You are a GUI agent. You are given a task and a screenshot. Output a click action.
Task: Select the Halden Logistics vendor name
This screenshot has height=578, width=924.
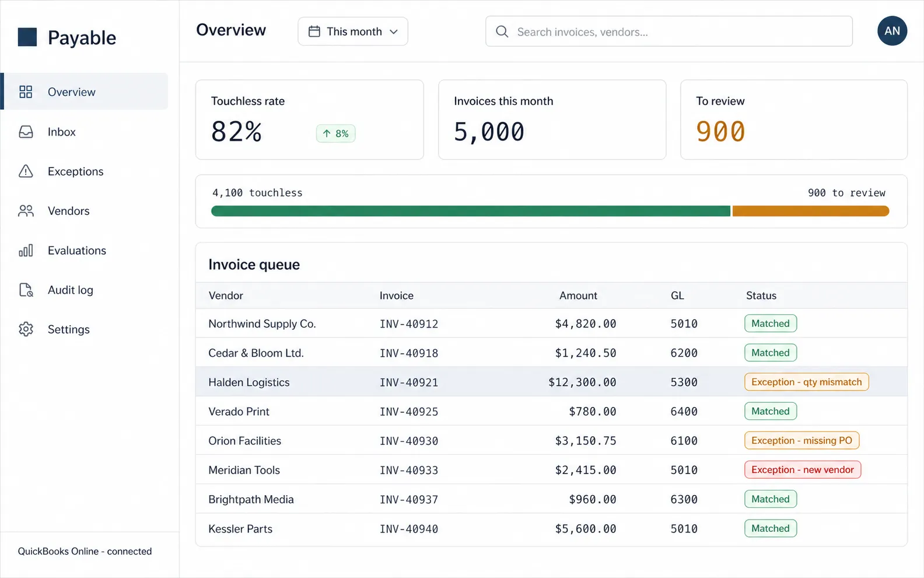[249, 382]
